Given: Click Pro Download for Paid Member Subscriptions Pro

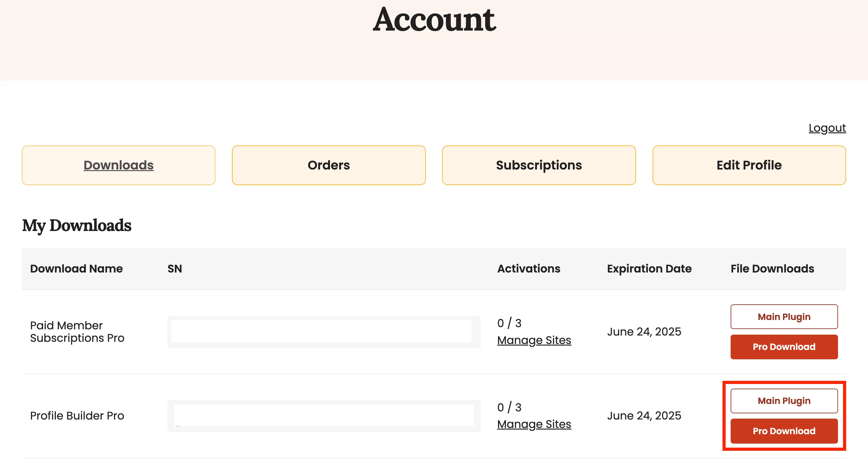Looking at the screenshot, I should 784,346.
